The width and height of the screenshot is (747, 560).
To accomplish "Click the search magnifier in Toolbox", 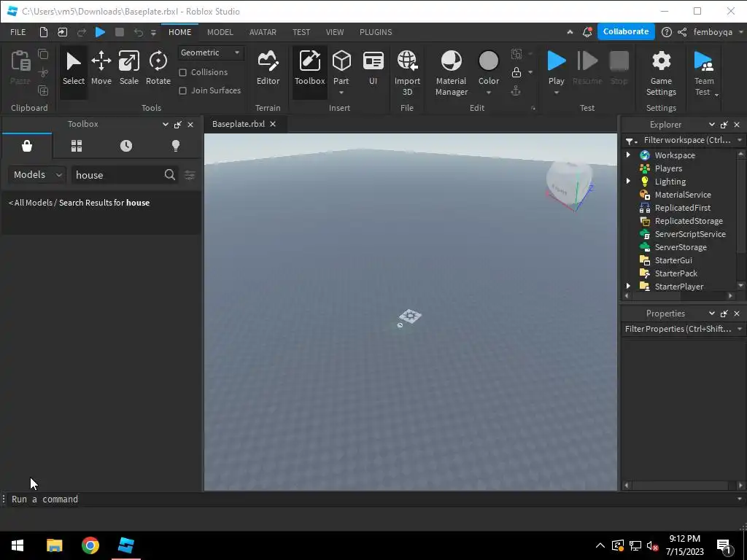I will tap(169, 175).
